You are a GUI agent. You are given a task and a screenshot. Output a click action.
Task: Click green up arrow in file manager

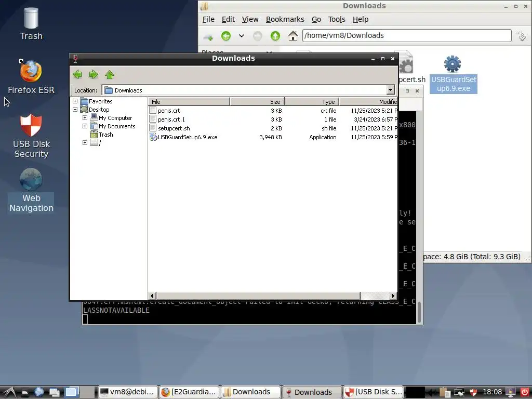pyautogui.click(x=275, y=36)
